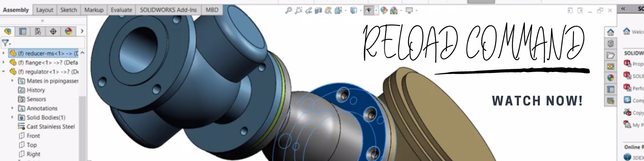Open the Apply Scene dropdown arrow
The width and height of the screenshot is (644, 161).
click(401, 11)
